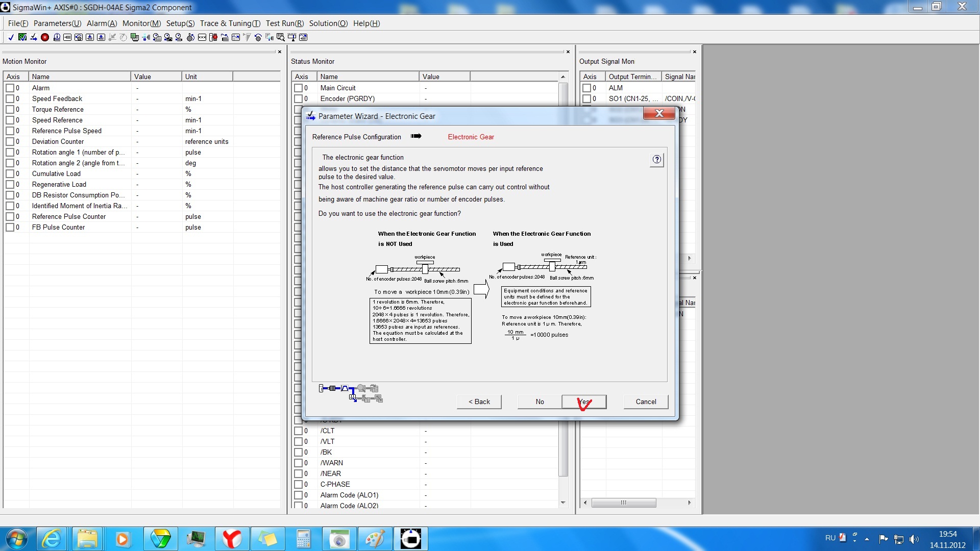Click the password 'xxx' toolbar icon

202,37
